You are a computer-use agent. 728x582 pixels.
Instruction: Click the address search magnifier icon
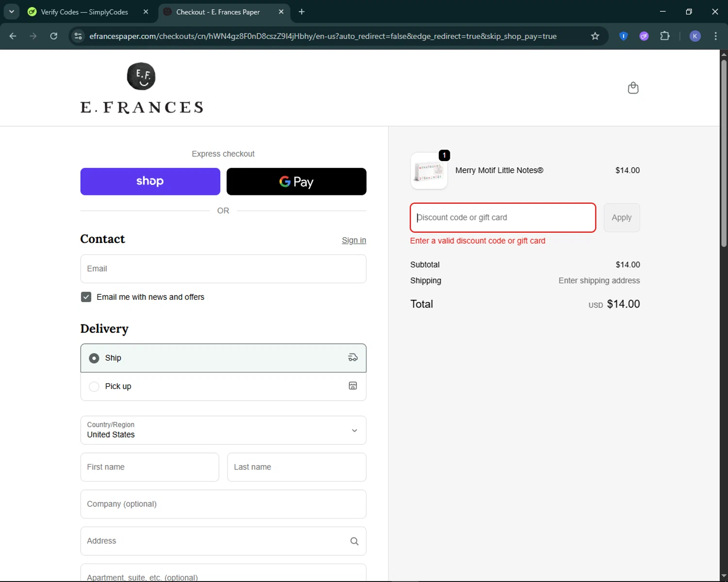coord(354,541)
